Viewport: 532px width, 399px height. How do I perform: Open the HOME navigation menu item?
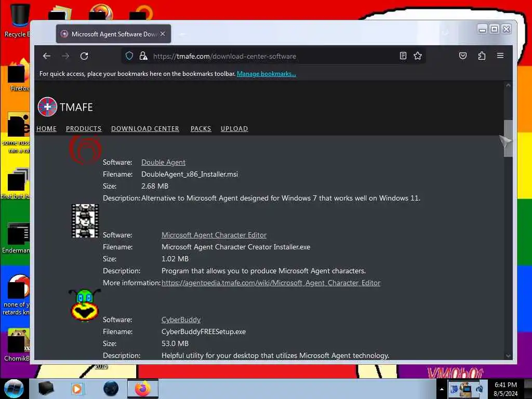point(46,129)
